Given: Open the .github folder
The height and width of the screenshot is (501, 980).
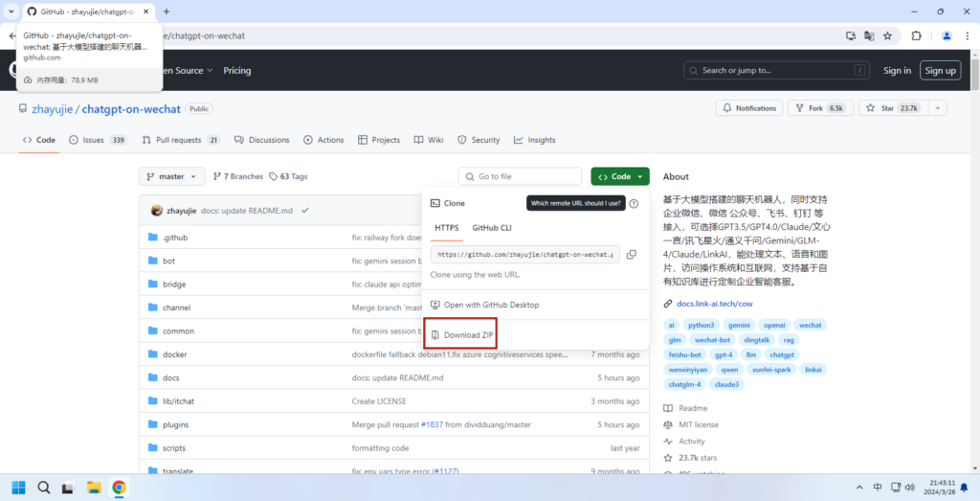Looking at the screenshot, I should pyautogui.click(x=175, y=238).
